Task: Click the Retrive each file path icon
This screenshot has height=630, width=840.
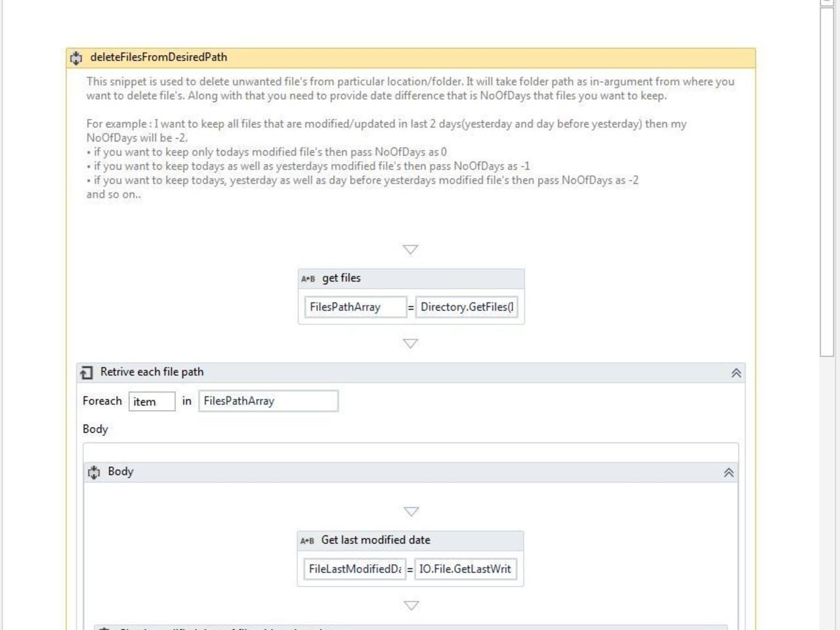Action: coord(87,373)
